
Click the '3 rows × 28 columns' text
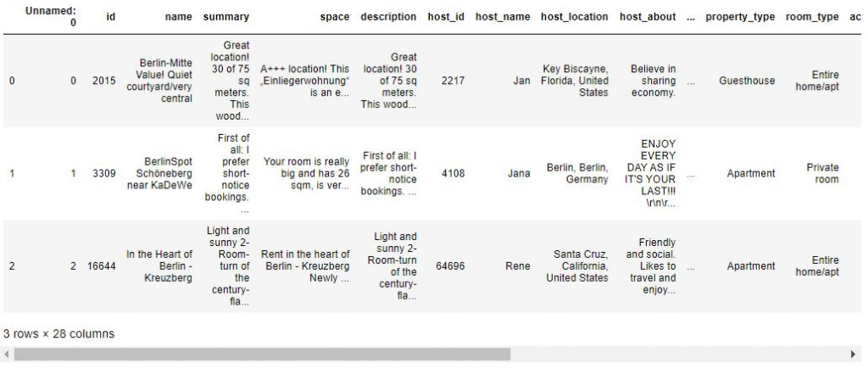tap(58, 334)
